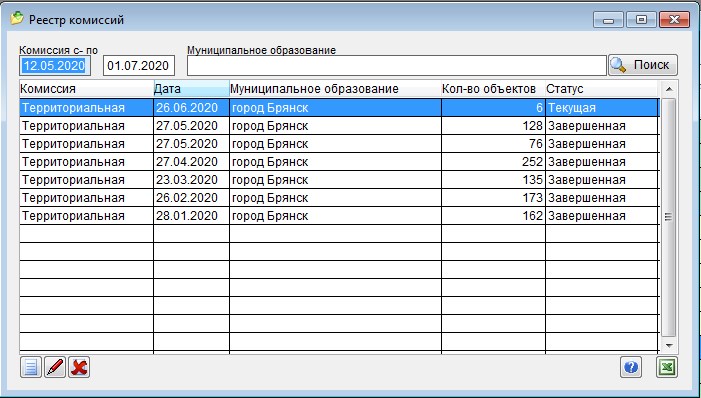The width and height of the screenshot is (701, 398).
Task: Select the row with 76 objects
Action: point(339,144)
